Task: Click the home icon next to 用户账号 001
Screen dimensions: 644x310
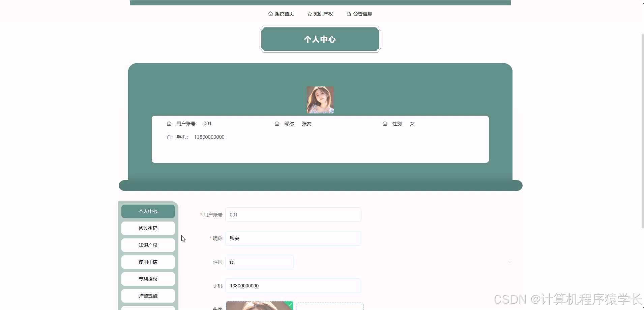Action: (169, 124)
